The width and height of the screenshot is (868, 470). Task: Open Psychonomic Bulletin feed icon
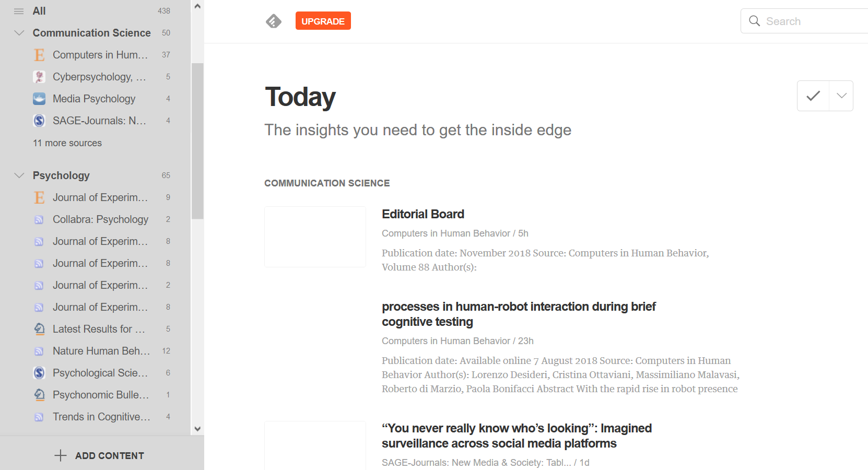click(39, 395)
